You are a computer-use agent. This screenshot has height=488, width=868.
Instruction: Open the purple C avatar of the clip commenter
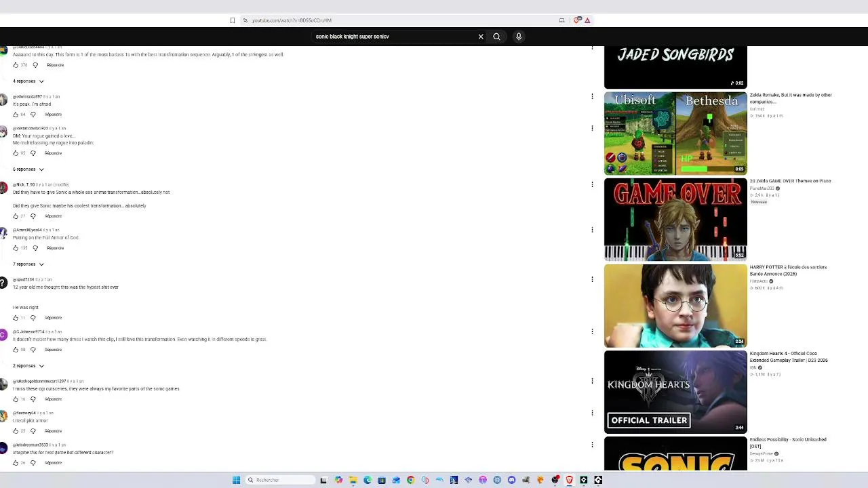[3, 335]
